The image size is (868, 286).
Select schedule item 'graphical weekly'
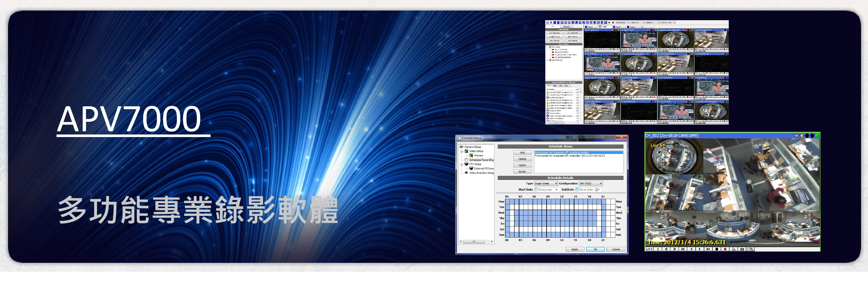[579, 153]
